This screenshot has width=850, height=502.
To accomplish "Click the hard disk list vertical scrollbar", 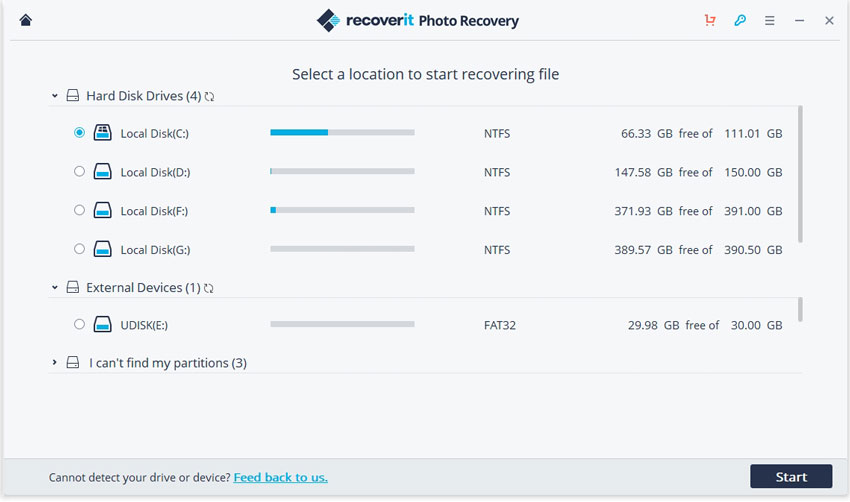I will tap(800, 174).
